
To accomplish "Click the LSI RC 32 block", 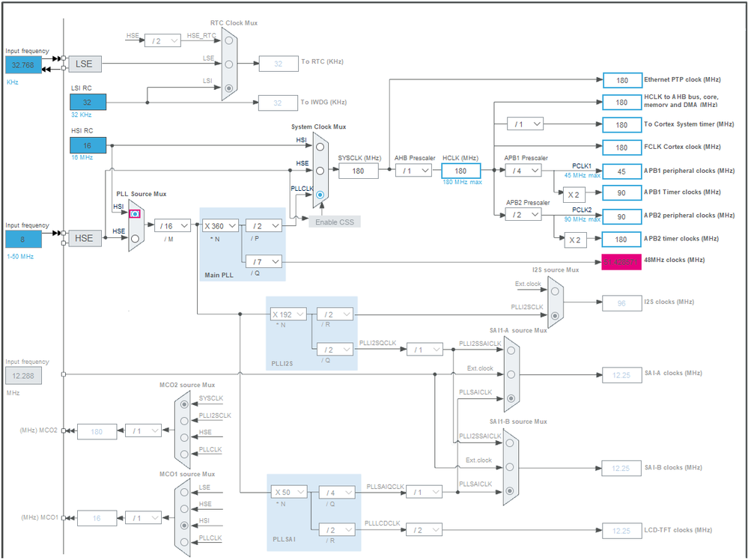I will point(88,102).
